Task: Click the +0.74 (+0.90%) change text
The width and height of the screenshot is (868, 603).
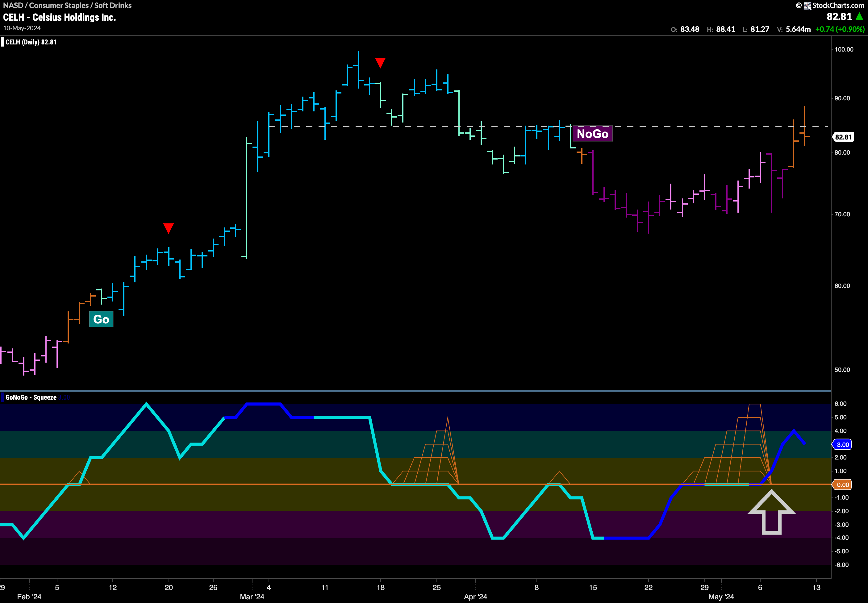Action: click(x=840, y=29)
